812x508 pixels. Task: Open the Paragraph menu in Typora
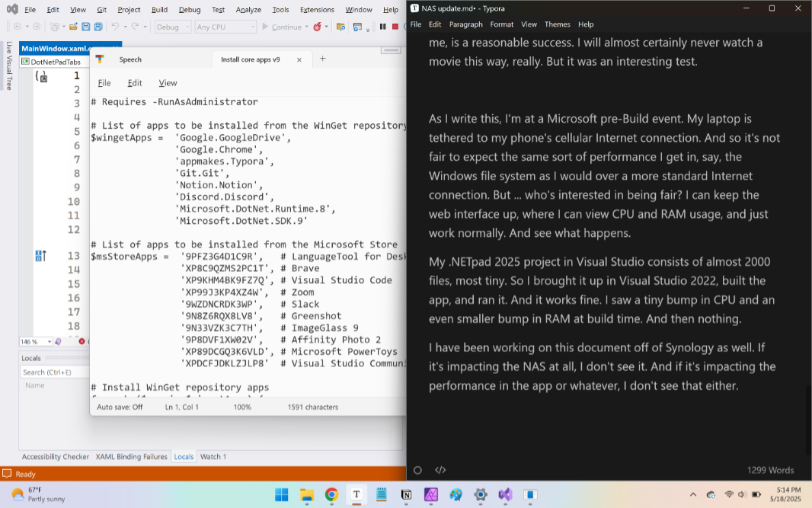[x=465, y=24]
